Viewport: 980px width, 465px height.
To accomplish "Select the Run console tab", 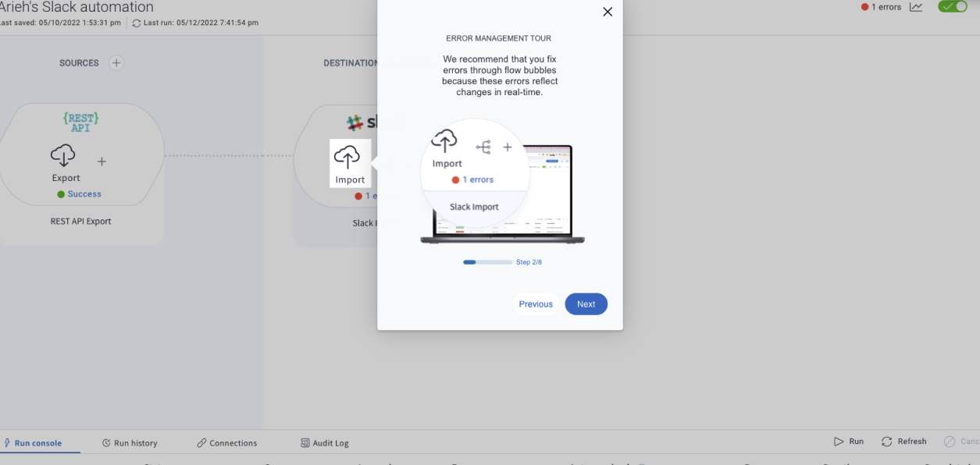I will click(x=33, y=443).
